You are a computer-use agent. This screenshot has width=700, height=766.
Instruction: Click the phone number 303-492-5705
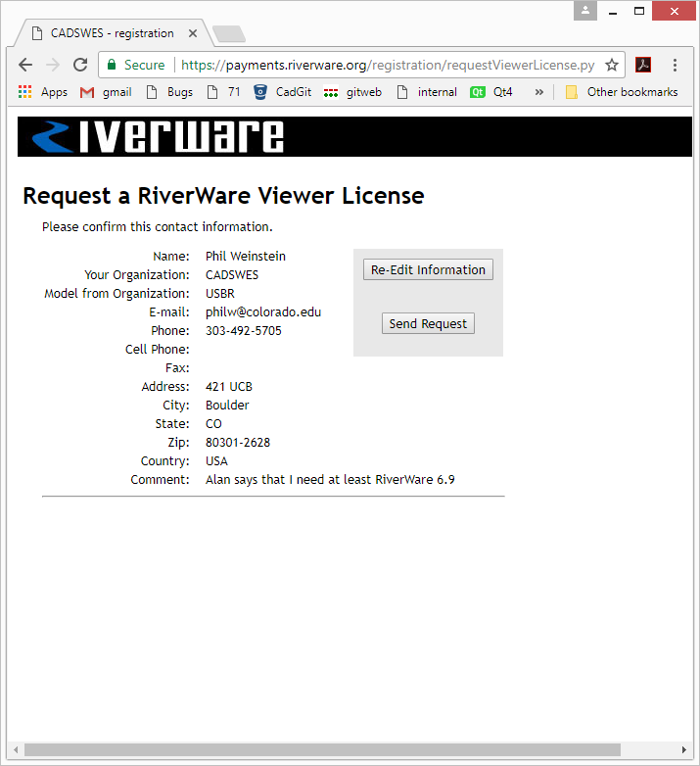244,331
